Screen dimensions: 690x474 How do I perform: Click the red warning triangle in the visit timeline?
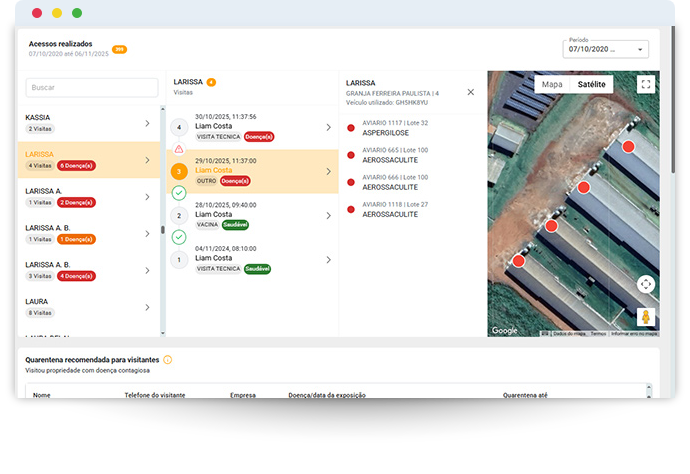coord(179,149)
